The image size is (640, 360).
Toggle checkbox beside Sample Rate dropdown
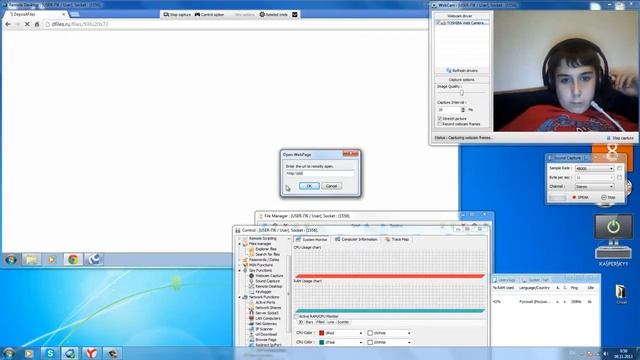[620, 168]
